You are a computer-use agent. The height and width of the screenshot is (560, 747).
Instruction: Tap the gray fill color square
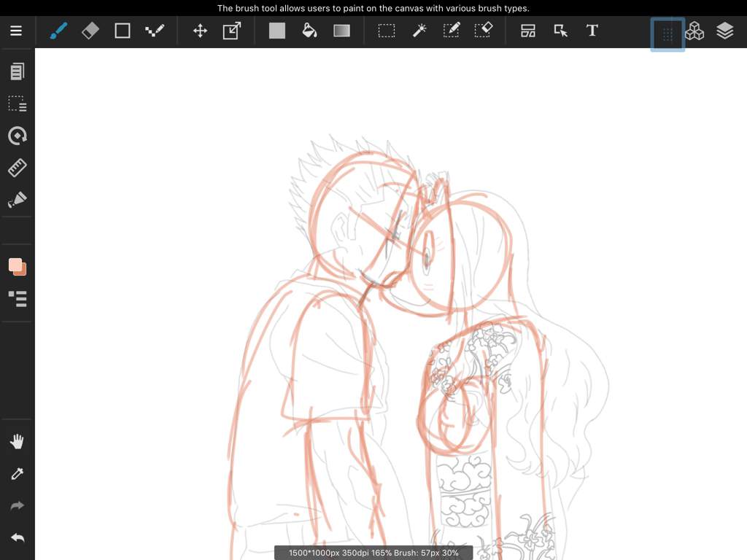276,31
